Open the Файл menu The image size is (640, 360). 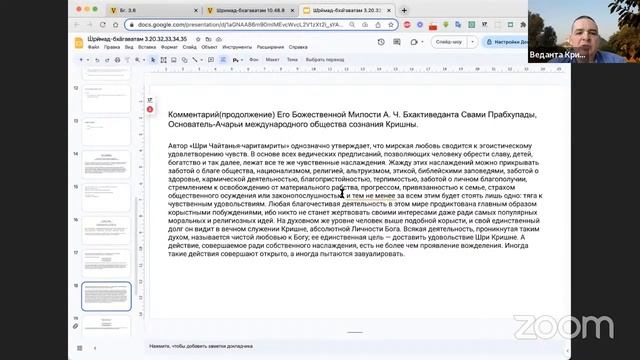93,47
